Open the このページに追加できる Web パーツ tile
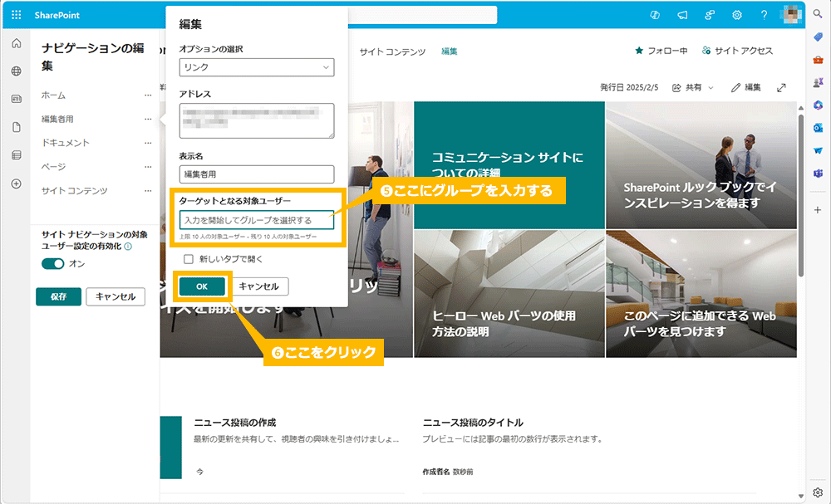The width and height of the screenshot is (831, 504). pos(701,294)
